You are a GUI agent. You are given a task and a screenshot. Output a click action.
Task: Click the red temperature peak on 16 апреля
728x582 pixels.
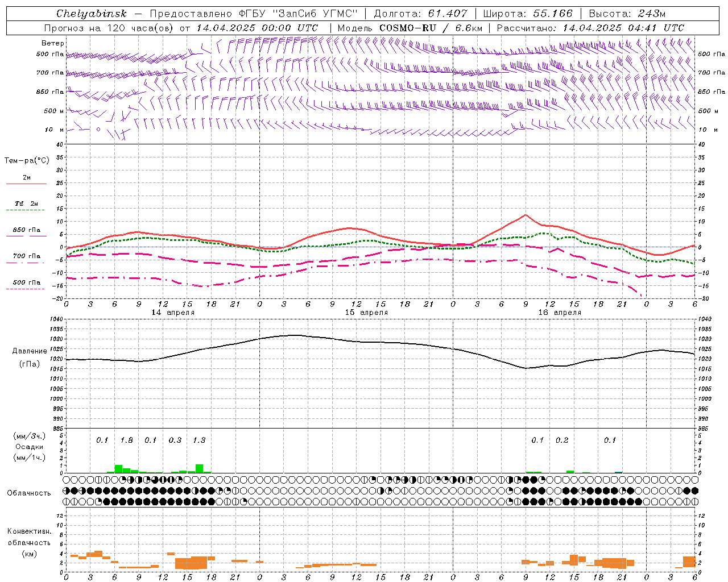click(526, 215)
